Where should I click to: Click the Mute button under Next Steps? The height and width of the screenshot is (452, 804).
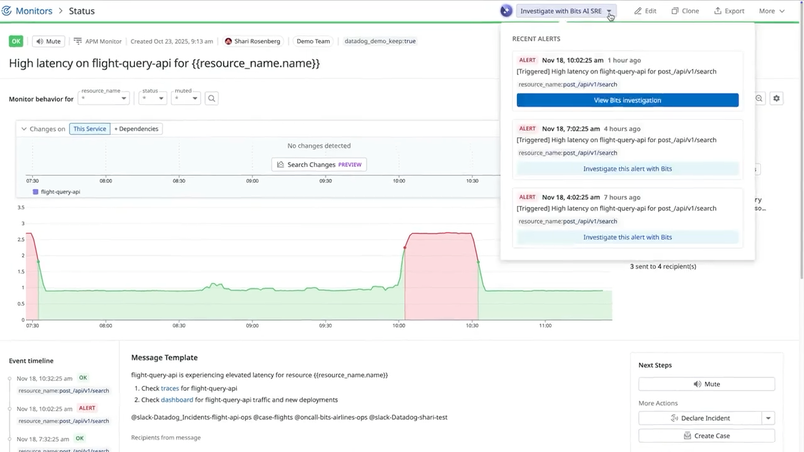point(707,384)
